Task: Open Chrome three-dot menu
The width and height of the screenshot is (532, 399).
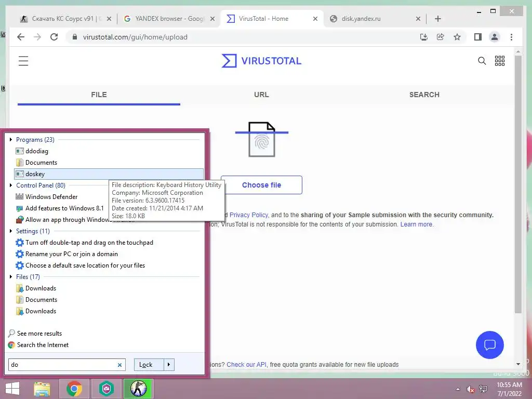Action: [x=511, y=37]
